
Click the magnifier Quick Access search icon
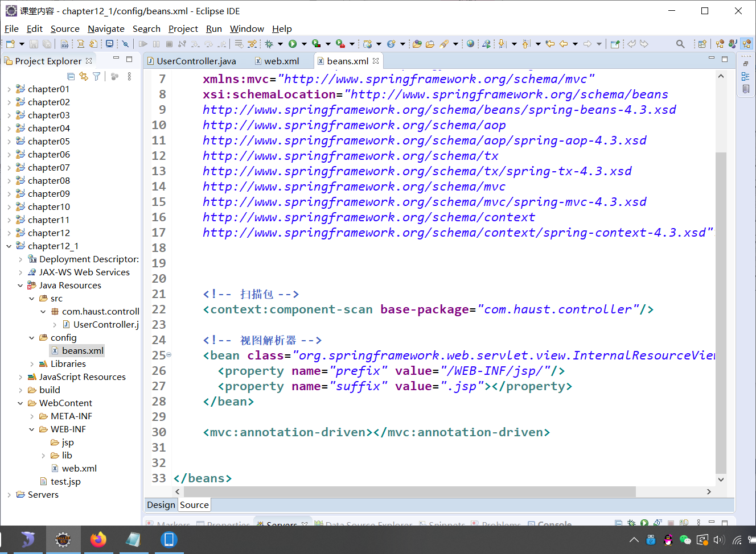(x=680, y=44)
